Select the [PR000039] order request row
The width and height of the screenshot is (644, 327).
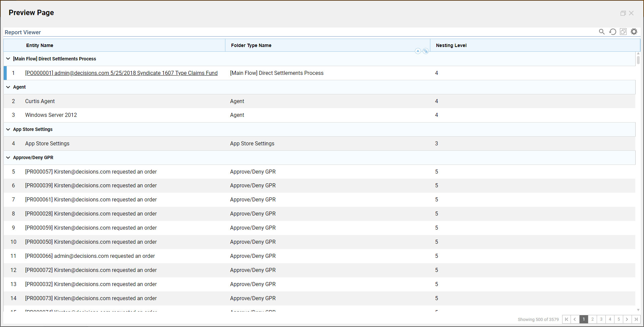[319, 186]
